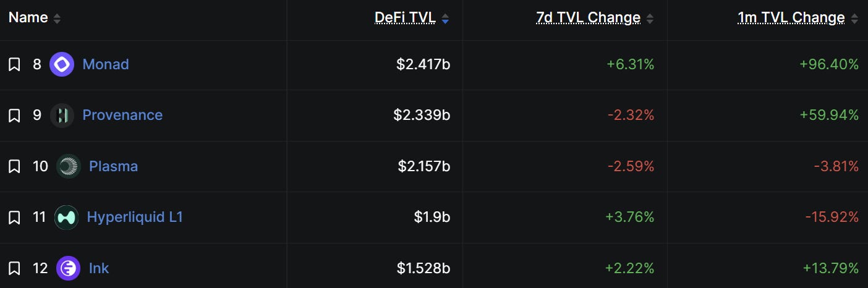
Task: Click the Ink chain logo icon
Action: 68,268
